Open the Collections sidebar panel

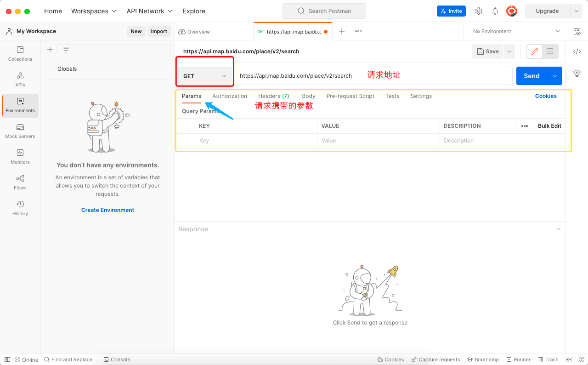coord(20,54)
